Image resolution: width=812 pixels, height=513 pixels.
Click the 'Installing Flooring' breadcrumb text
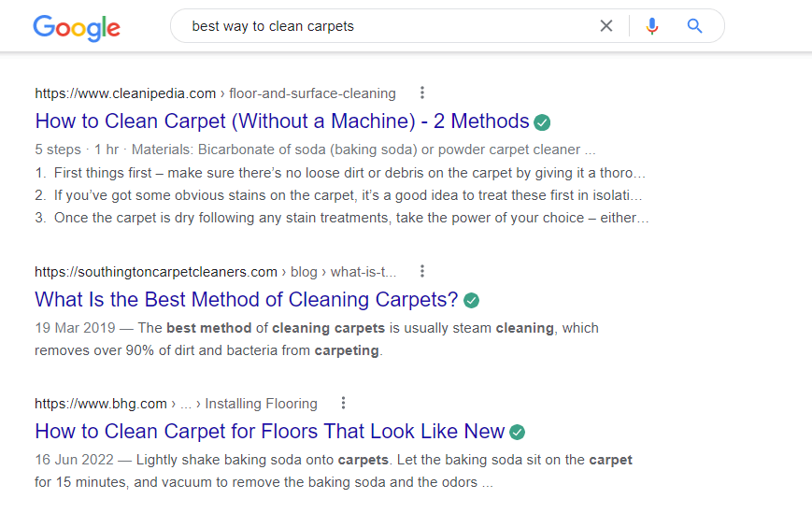coord(261,404)
